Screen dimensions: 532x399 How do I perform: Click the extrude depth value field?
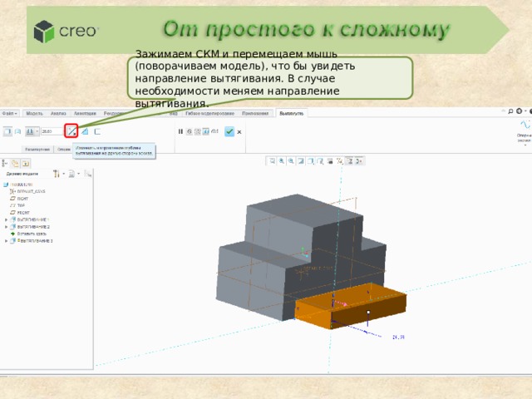pos(52,131)
